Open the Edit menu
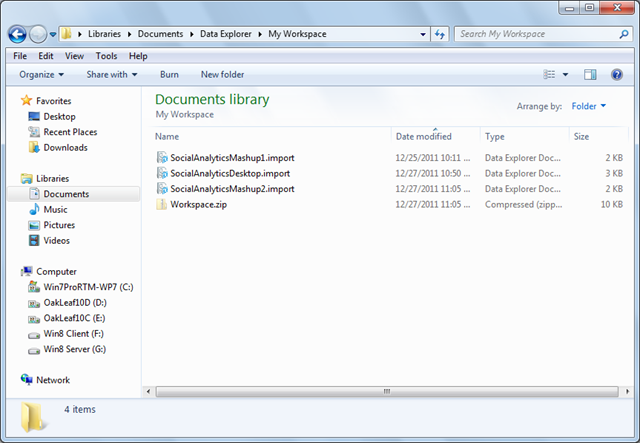 click(x=46, y=56)
